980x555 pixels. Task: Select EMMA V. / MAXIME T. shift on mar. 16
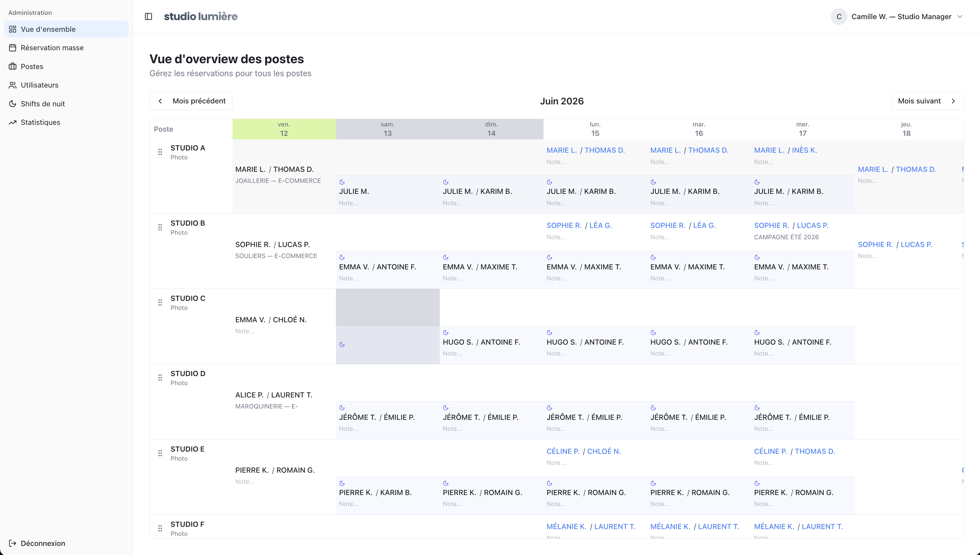687,267
